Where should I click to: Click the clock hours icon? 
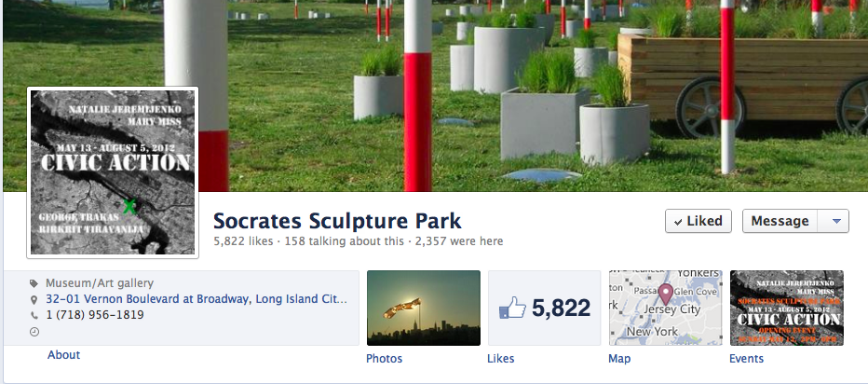[34, 332]
